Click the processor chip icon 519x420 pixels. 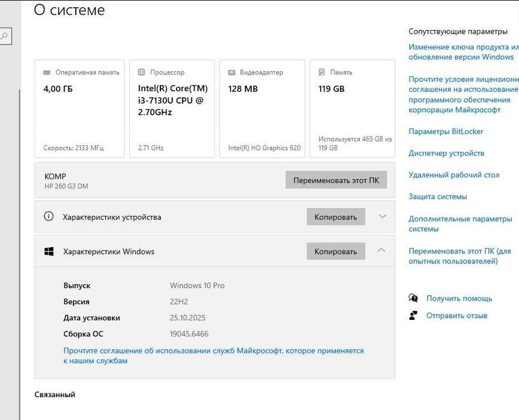[141, 72]
